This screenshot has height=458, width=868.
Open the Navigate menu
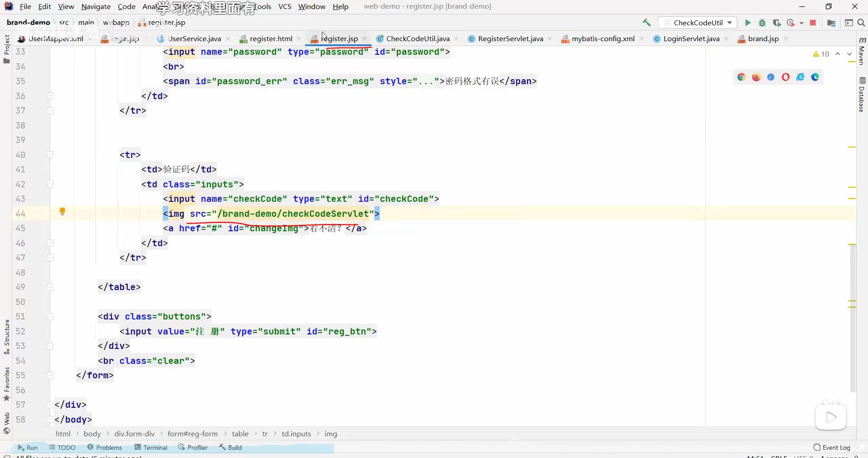pos(96,6)
